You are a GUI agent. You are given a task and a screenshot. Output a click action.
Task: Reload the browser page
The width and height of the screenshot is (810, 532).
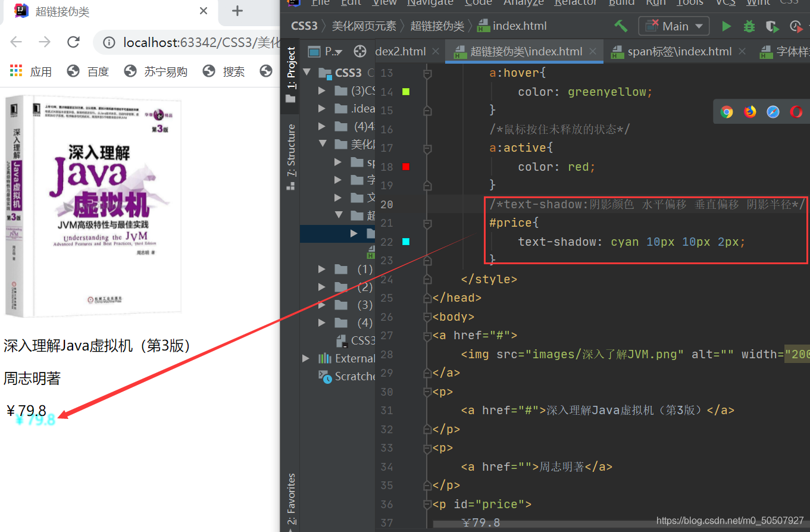(73, 42)
